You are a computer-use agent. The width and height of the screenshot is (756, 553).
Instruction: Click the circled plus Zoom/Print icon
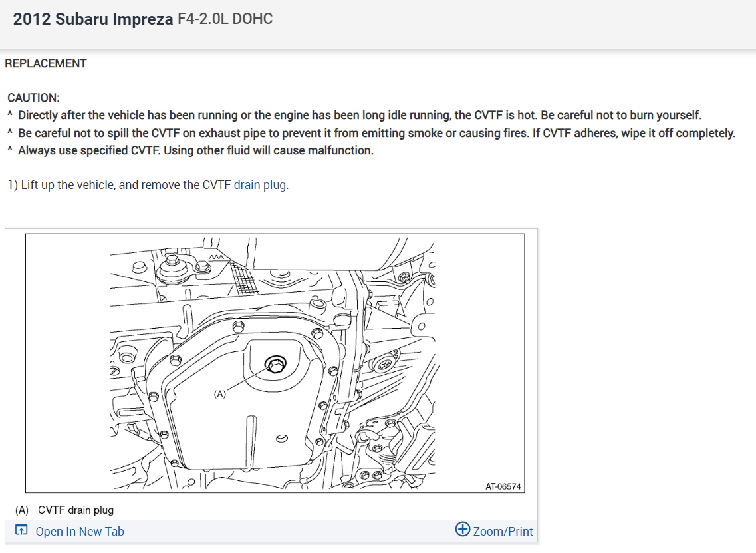(x=463, y=530)
